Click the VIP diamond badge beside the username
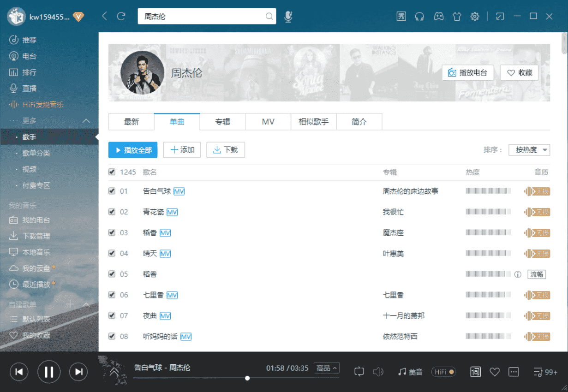 (x=78, y=17)
